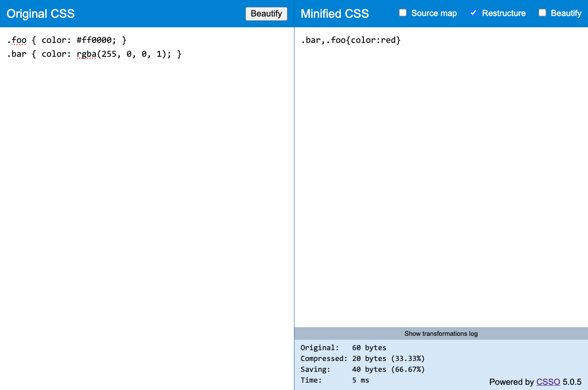The image size is (588, 390).
Task: Disable the Restructure checkbox
Action: pyautogui.click(x=474, y=13)
